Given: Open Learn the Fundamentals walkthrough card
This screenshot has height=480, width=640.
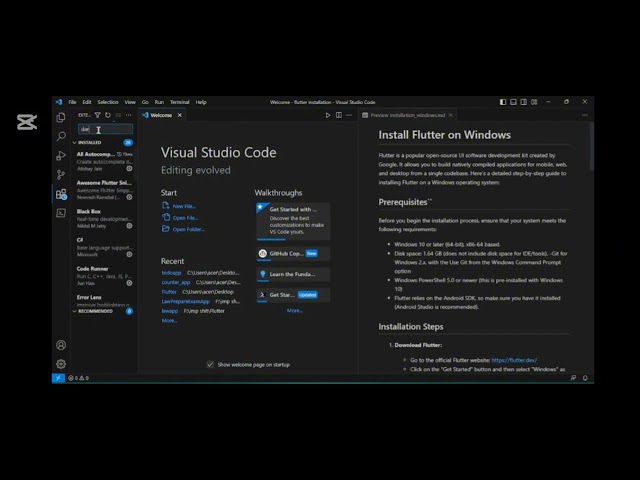Looking at the screenshot, I should (293, 274).
